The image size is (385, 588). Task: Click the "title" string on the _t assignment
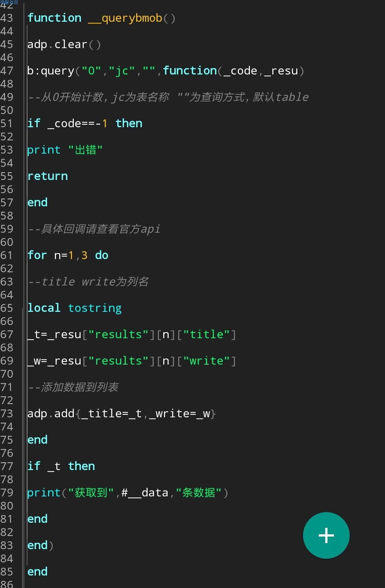coord(206,334)
